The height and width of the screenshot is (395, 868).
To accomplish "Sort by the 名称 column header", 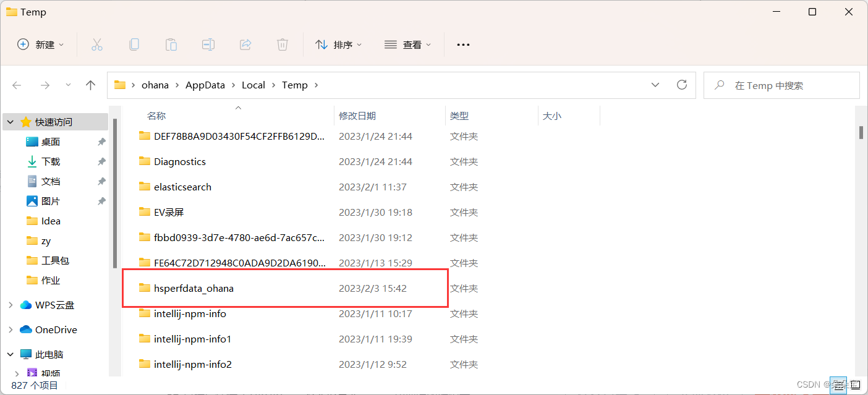I will [156, 116].
